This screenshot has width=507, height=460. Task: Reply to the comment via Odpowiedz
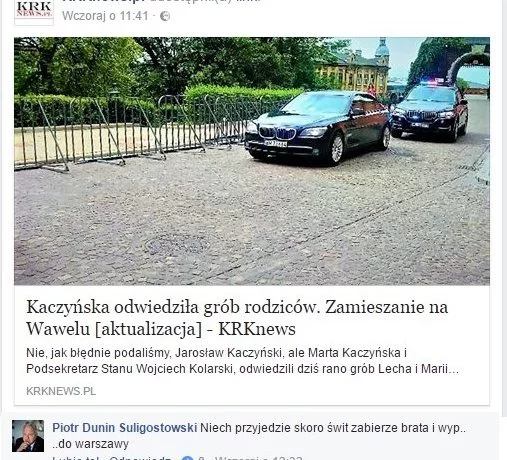click(142, 458)
